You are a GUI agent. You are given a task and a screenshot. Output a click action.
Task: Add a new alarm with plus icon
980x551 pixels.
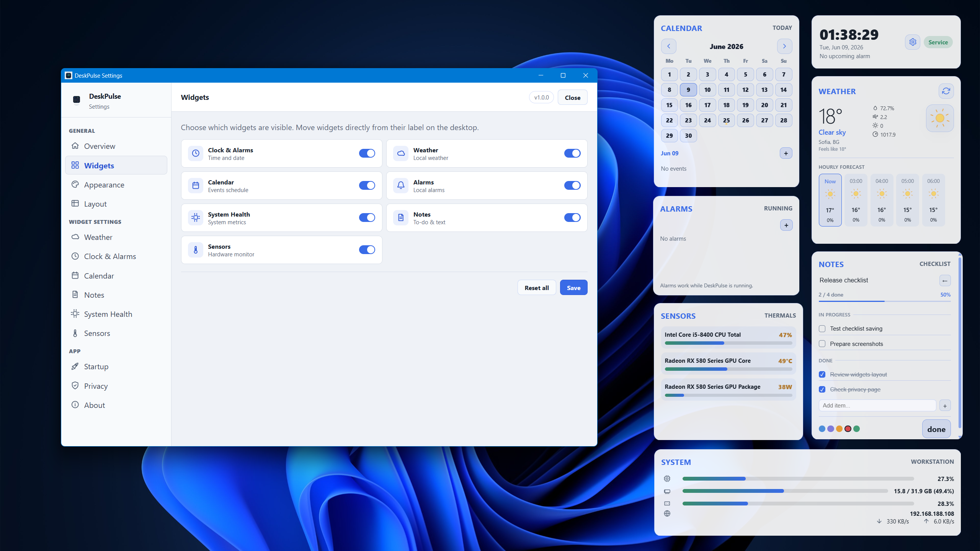pos(786,225)
